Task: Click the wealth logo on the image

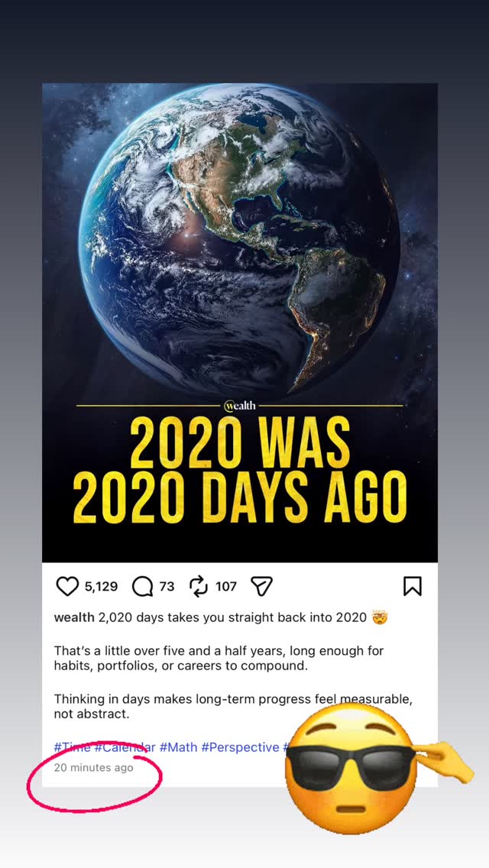Action: pos(240,406)
